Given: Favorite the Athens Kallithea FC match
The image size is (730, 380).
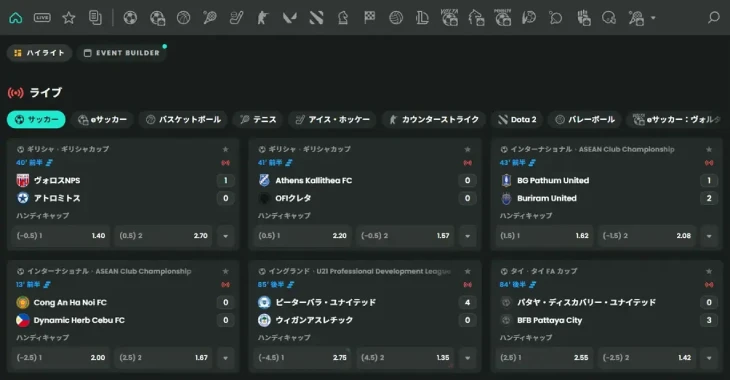Looking at the screenshot, I should (467, 149).
